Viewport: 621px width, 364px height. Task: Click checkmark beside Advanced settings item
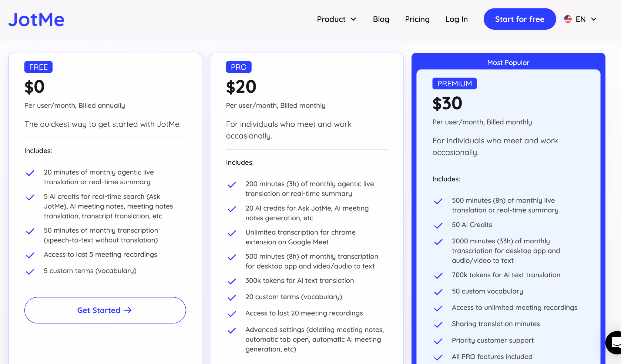pos(232,330)
